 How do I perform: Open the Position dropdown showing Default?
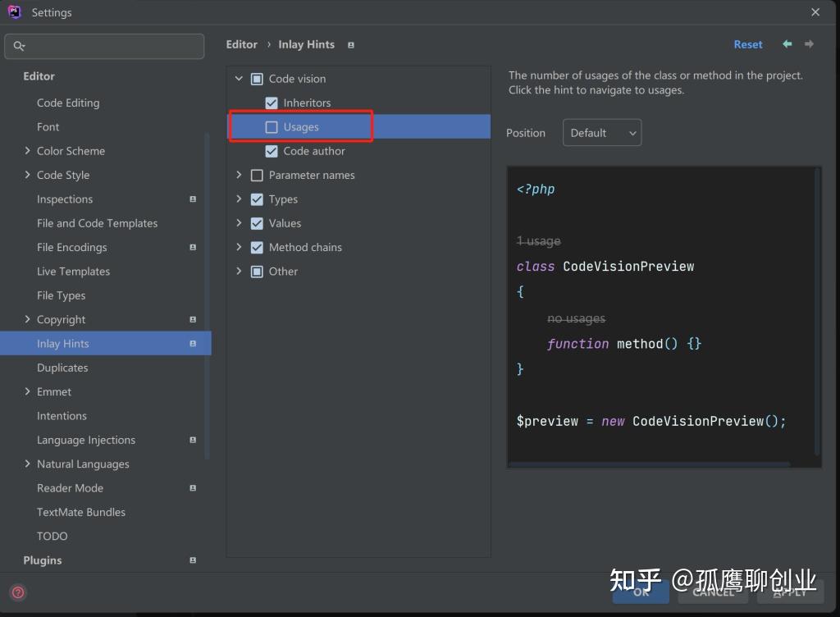click(x=602, y=132)
